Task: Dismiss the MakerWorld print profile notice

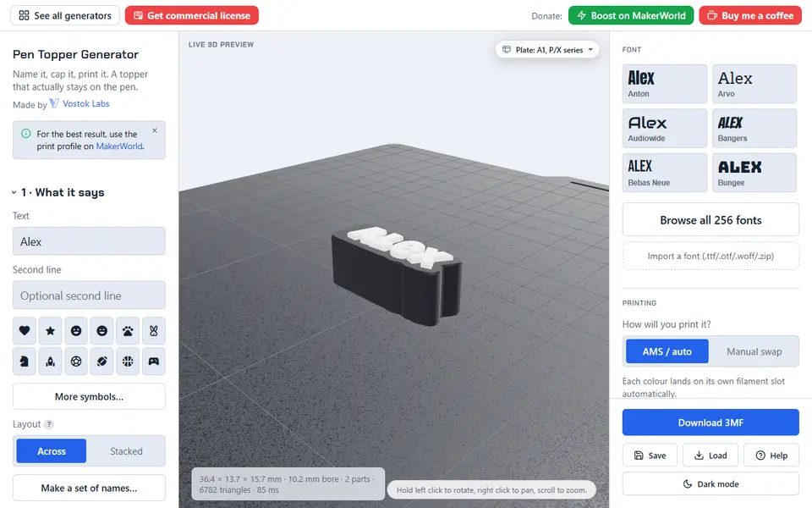Action: click(x=155, y=130)
